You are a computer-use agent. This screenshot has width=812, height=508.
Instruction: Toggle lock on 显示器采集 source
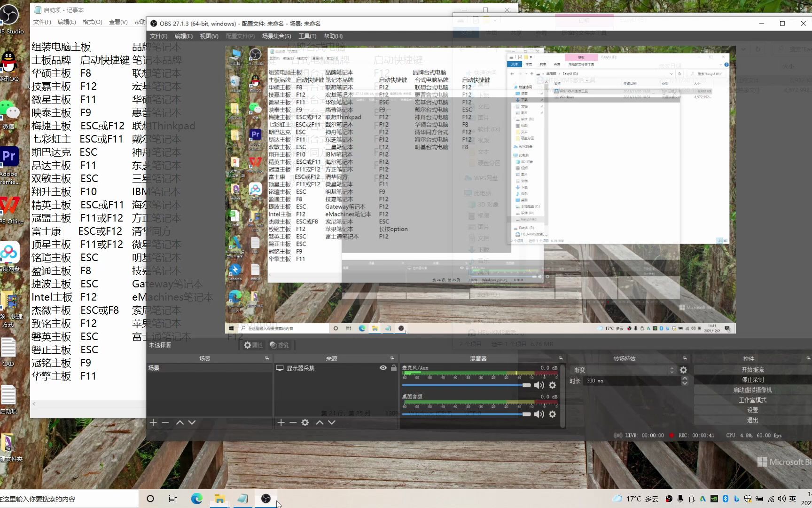pyautogui.click(x=394, y=368)
